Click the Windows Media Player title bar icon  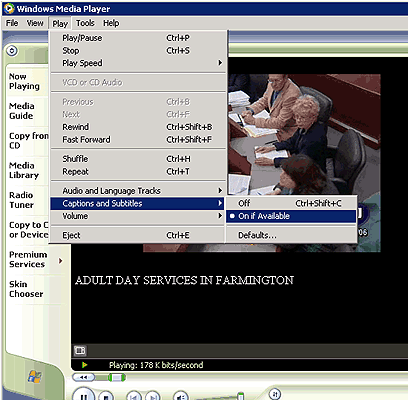tap(9, 8)
